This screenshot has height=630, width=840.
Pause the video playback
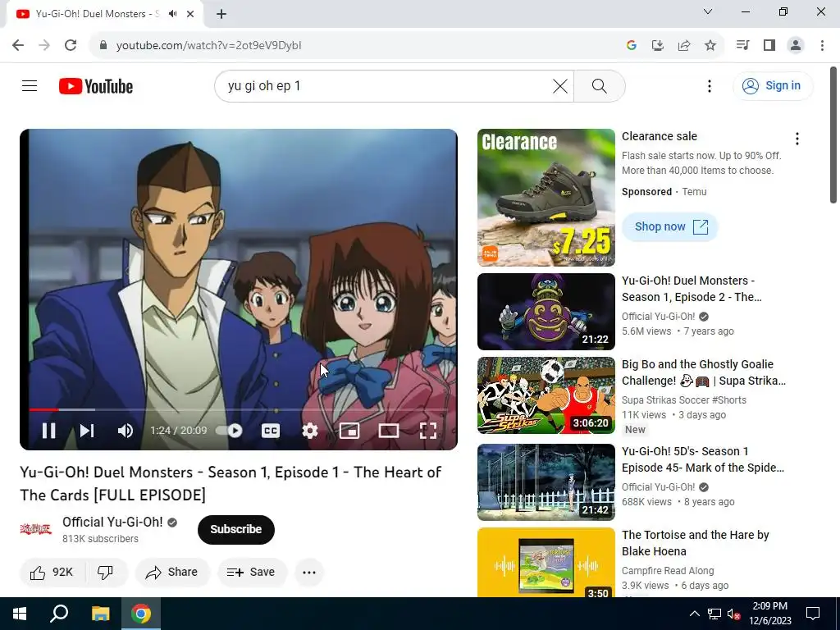pyautogui.click(x=48, y=431)
